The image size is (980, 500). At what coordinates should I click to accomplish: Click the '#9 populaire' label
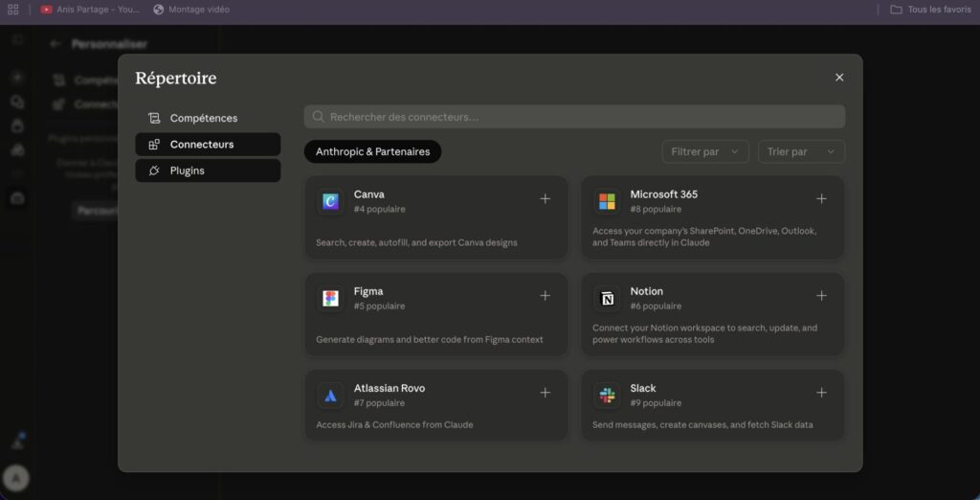(x=656, y=403)
